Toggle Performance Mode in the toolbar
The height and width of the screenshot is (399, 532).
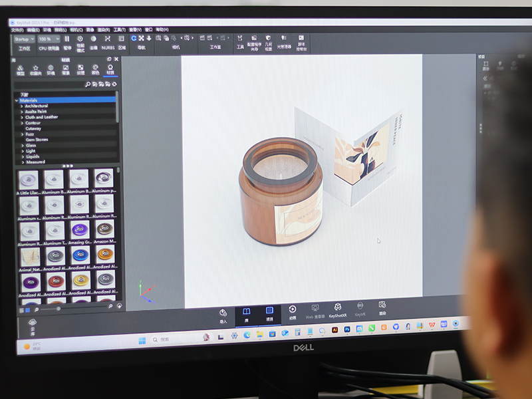[x=80, y=44]
